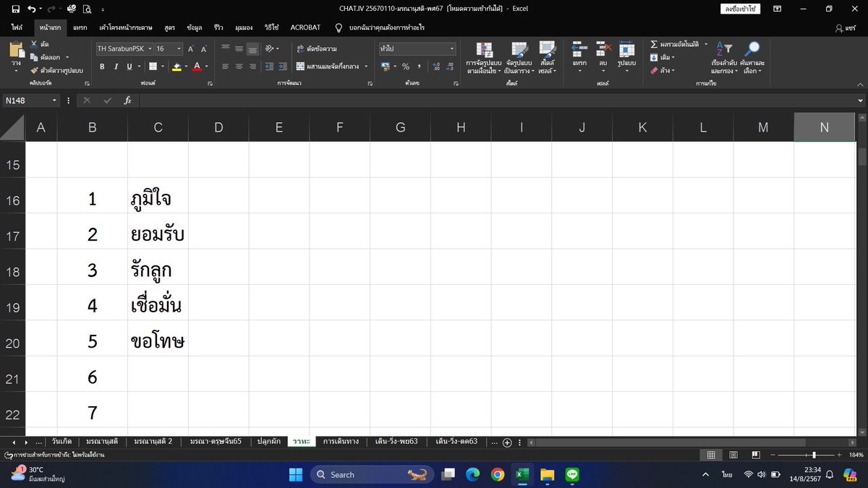Switch to the แทรก (Insert) ribbon tab
The height and width of the screenshot is (488, 868).
(80, 27)
